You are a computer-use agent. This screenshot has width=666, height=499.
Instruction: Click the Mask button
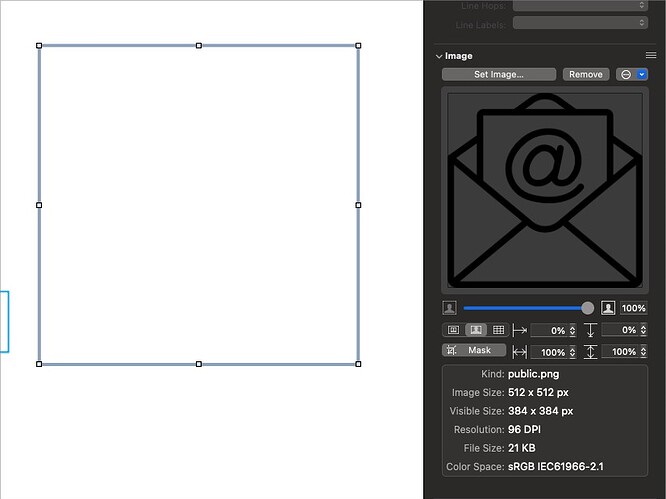pos(474,350)
